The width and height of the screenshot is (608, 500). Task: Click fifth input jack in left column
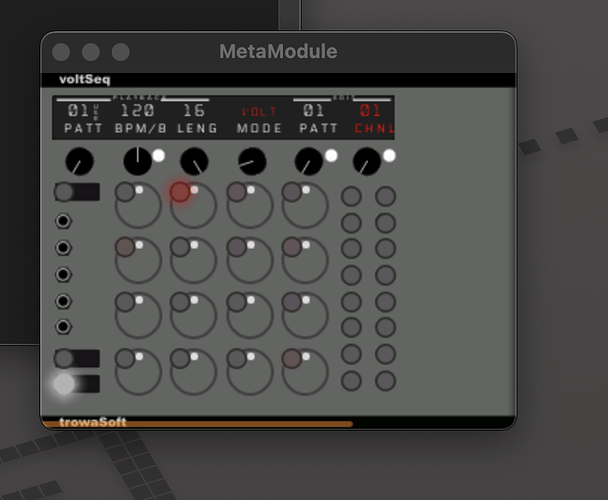[64, 327]
